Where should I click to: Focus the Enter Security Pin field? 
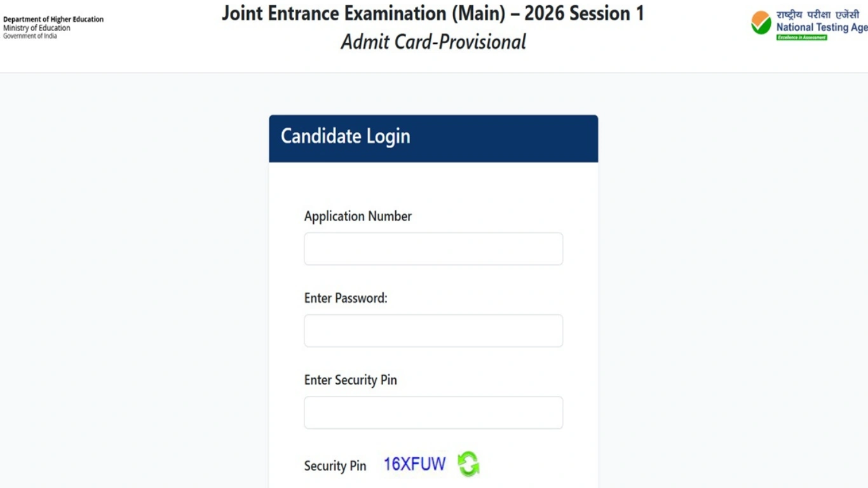coord(433,412)
